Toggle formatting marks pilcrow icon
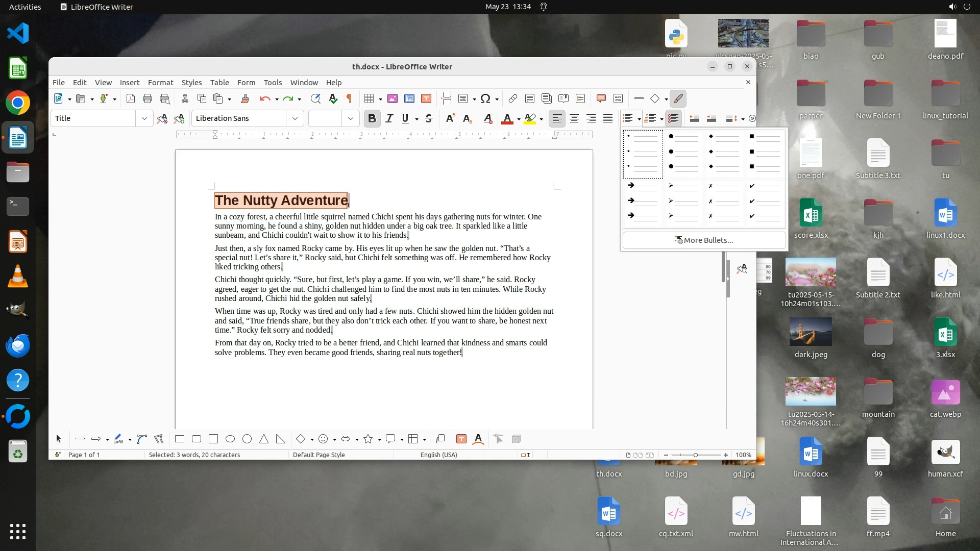This screenshot has height=551, width=980. [x=349, y=99]
